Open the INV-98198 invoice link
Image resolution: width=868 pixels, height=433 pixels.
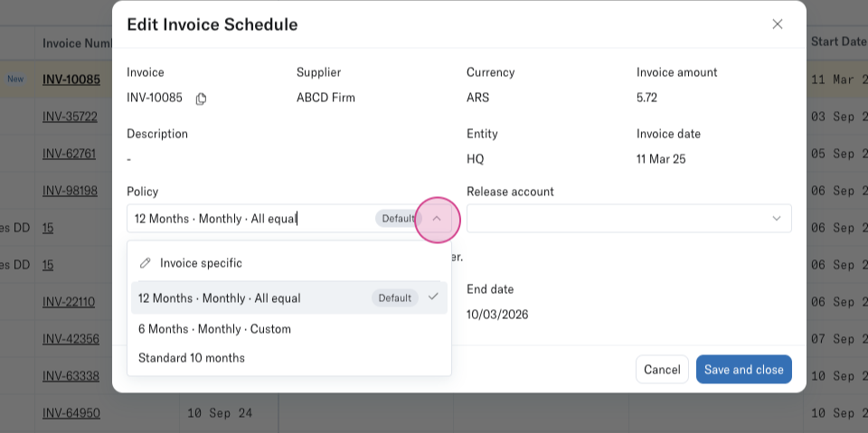70,191
